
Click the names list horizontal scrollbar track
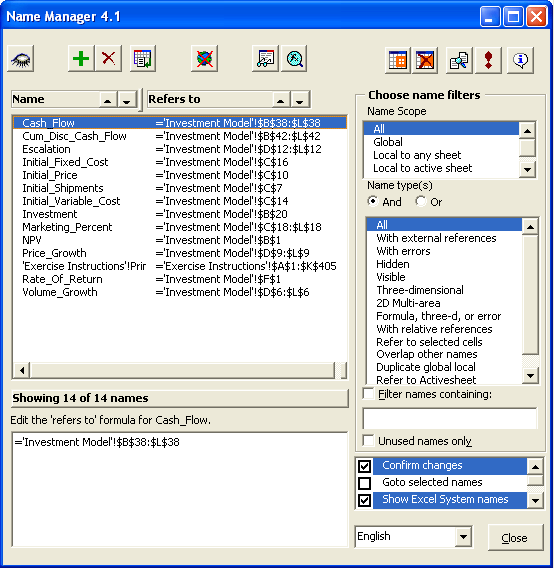[182, 370]
